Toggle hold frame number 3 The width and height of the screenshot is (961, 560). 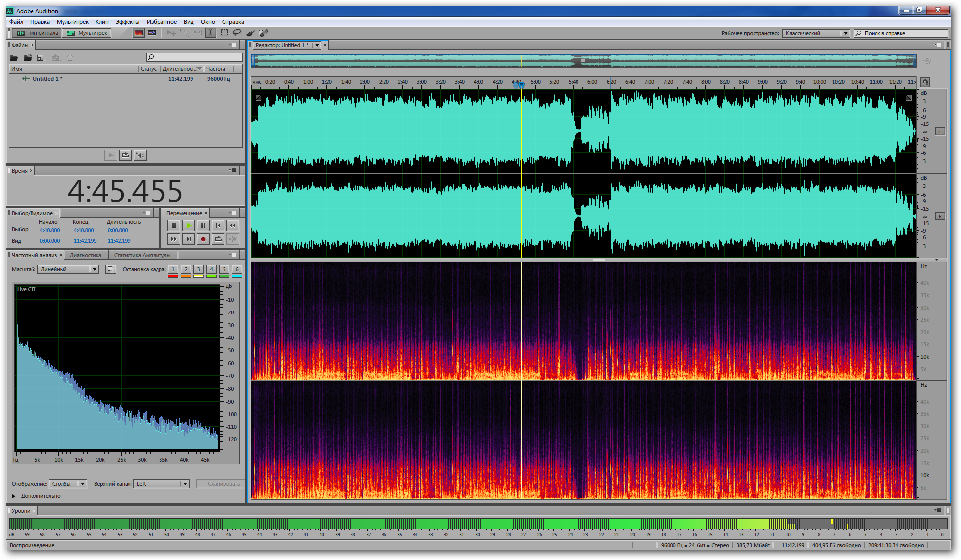coord(198,269)
